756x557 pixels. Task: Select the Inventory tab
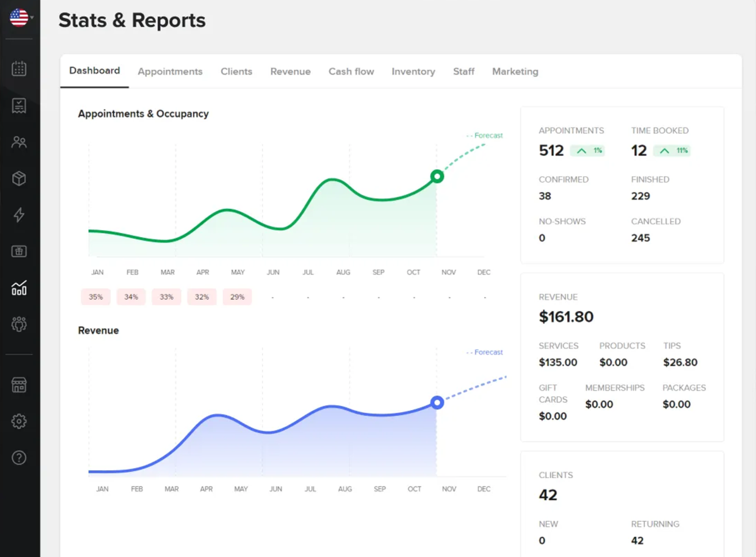tap(414, 71)
